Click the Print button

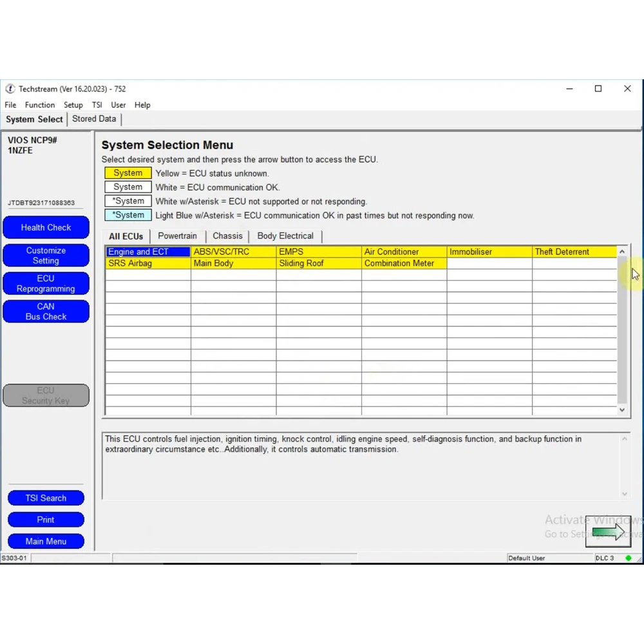click(x=46, y=520)
